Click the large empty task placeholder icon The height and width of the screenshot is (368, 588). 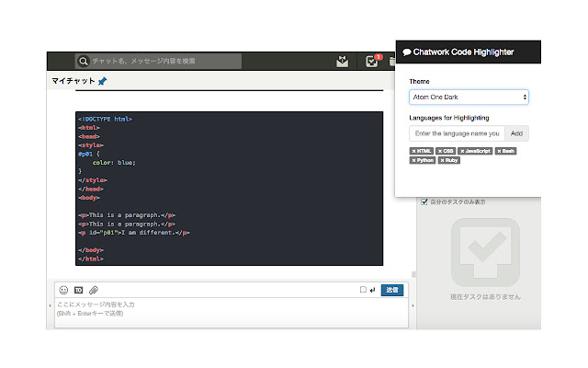485,252
